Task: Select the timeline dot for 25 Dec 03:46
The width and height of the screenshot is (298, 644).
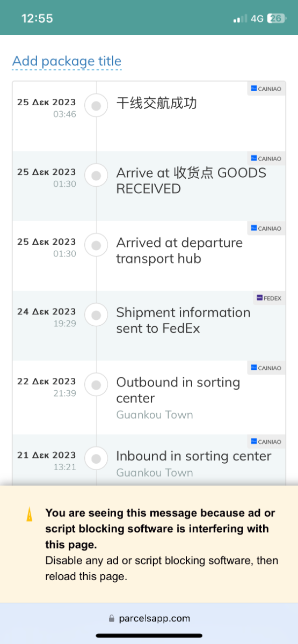Action: pos(97,106)
